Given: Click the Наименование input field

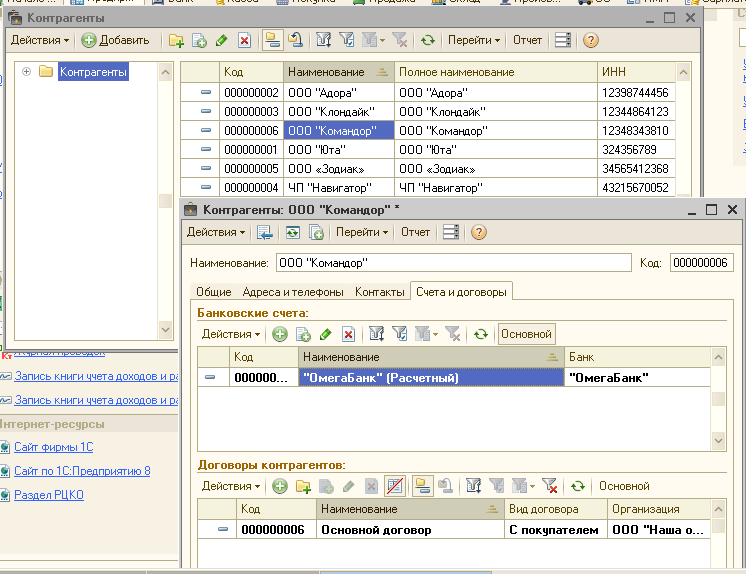Looking at the screenshot, I should 453,263.
